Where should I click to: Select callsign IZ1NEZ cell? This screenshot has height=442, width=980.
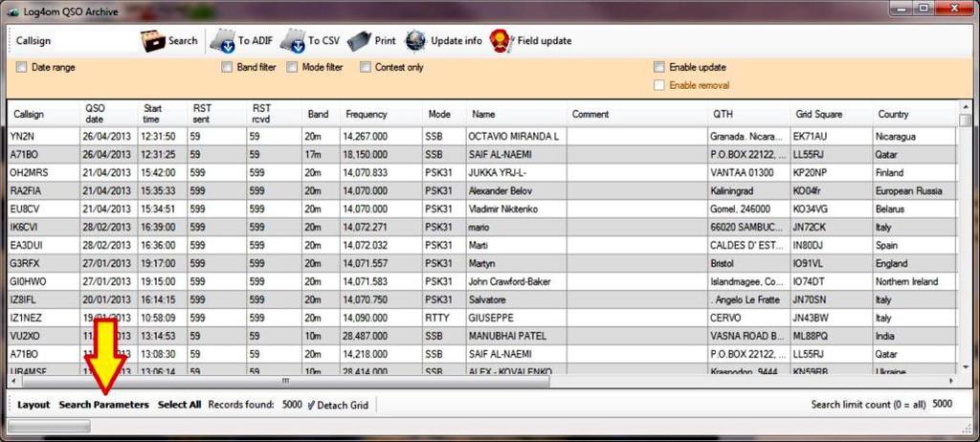[x=44, y=318]
